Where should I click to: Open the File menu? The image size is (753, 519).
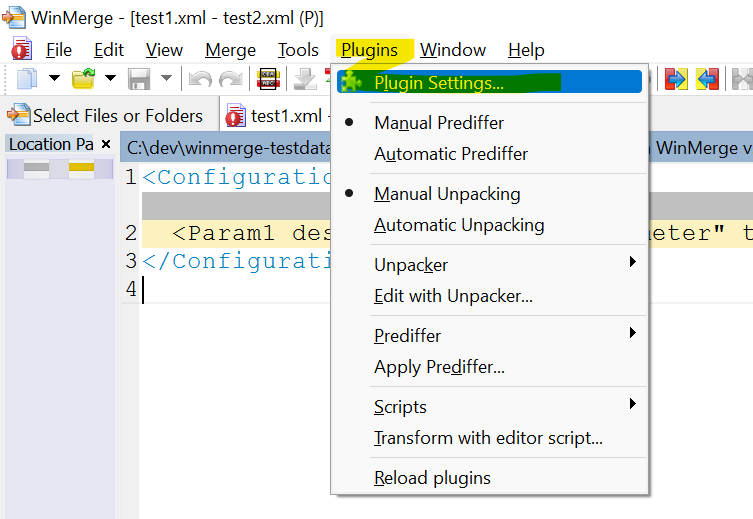pyautogui.click(x=59, y=50)
